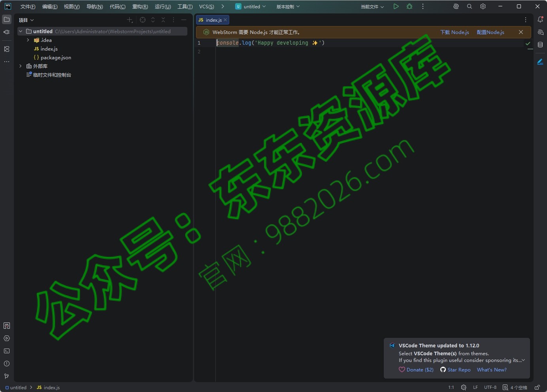Expand the .idea folder
Image resolution: width=547 pixels, height=392 pixels.
(x=27, y=40)
